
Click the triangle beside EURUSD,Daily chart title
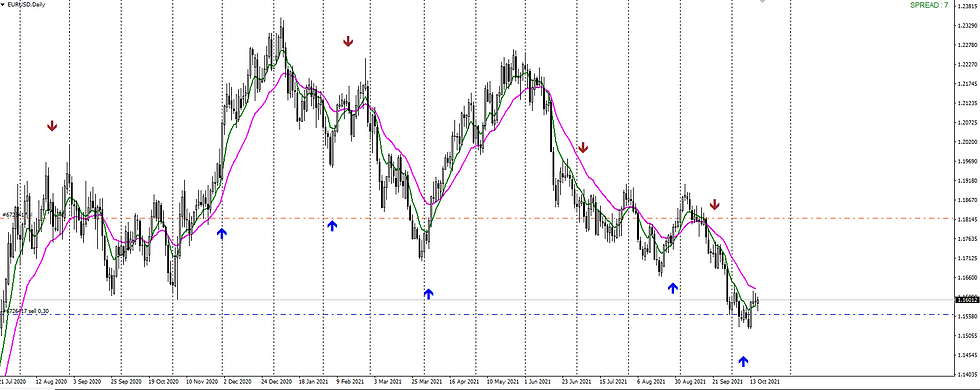pyautogui.click(x=3, y=4)
